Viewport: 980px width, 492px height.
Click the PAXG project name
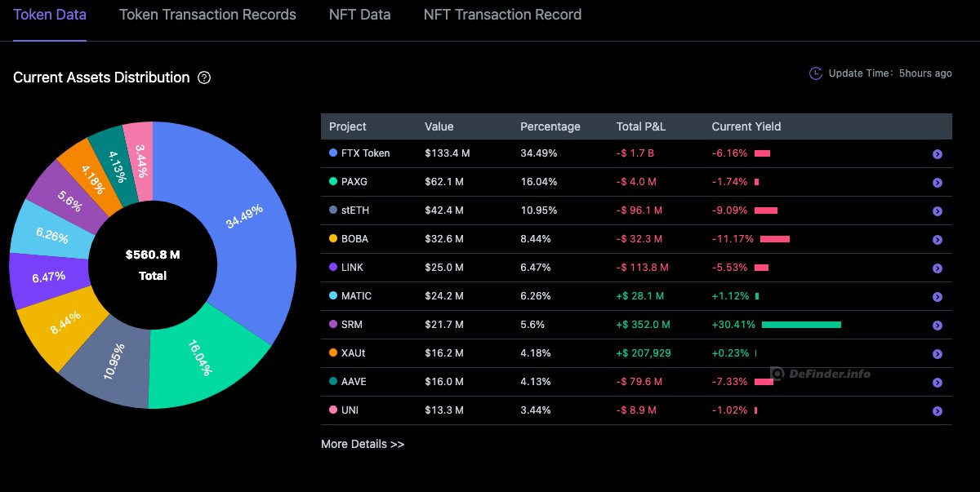click(x=355, y=182)
